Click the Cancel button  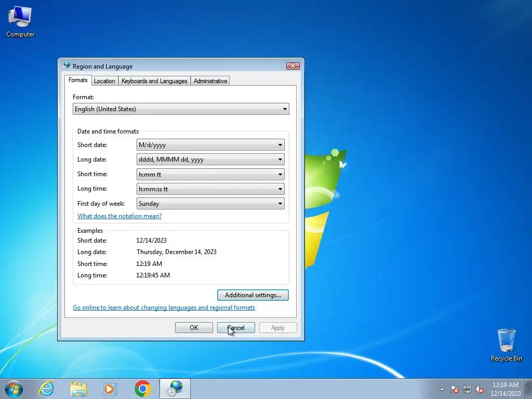236,327
